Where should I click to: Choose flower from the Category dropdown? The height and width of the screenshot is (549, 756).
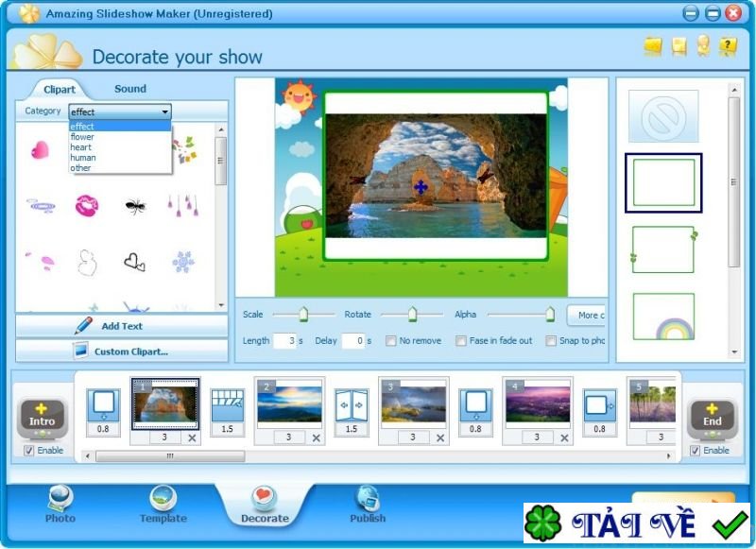(83, 137)
